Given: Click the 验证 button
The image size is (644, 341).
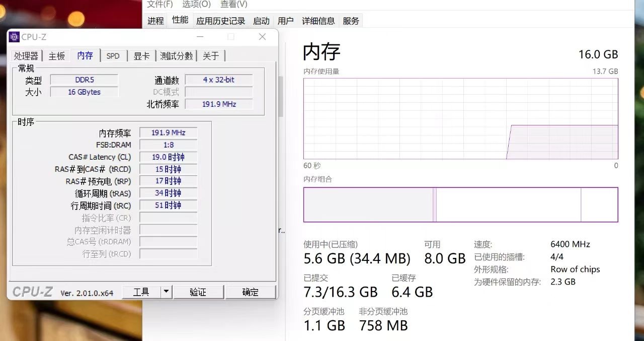Looking at the screenshot, I should (x=198, y=292).
